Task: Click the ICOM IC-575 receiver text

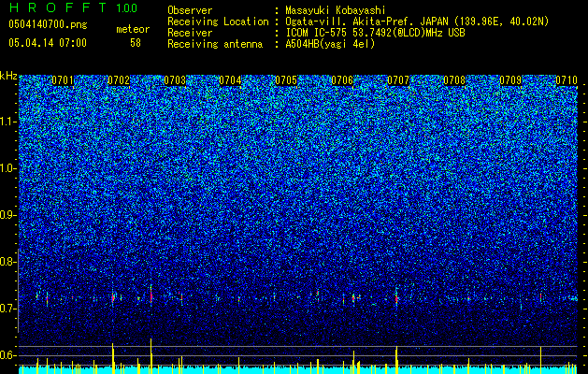Action: (x=375, y=33)
